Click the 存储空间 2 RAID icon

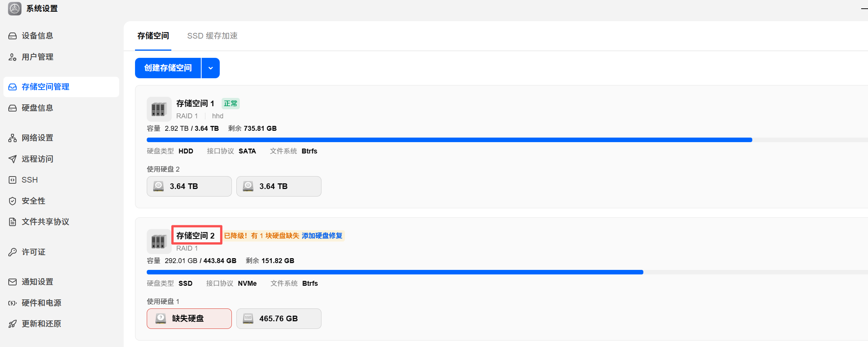click(x=159, y=241)
